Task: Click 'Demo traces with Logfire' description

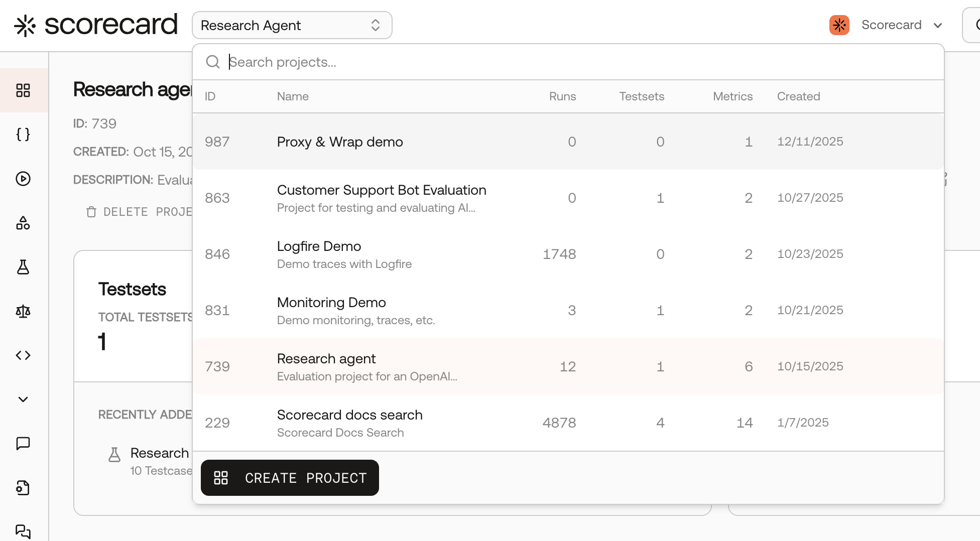Action: pos(344,264)
